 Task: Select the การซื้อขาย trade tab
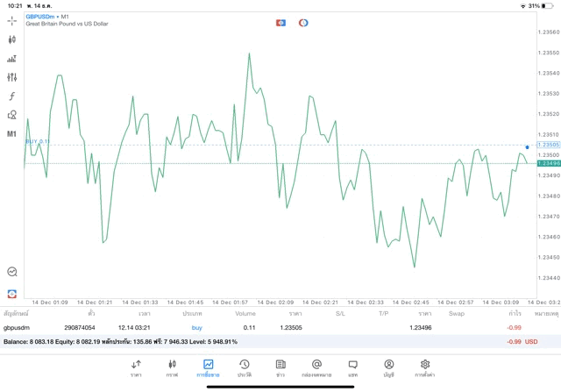click(x=208, y=368)
